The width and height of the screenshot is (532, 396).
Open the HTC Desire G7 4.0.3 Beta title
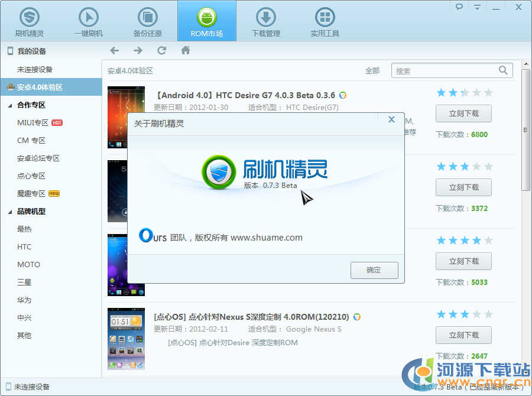(246, 95)
